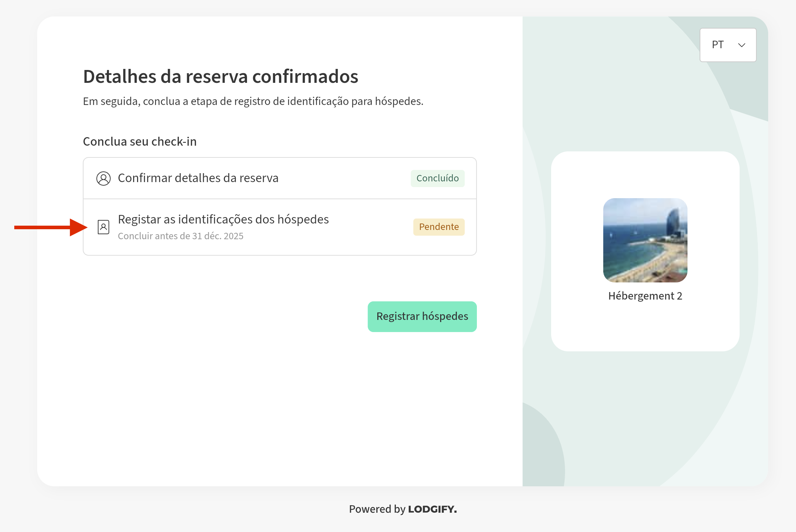Select Registar as identificações dos hóspedes step
The height and width of the screenshot is (532, 796).
(223, 219)
